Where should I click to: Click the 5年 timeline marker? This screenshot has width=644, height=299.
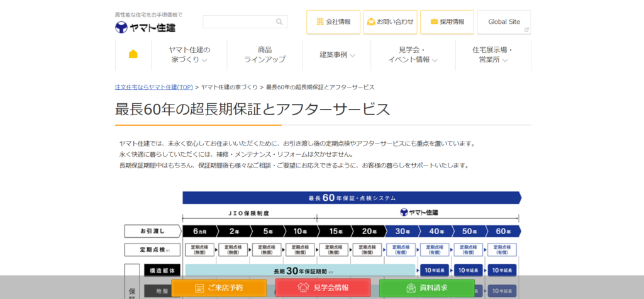(x=268, y=231)
